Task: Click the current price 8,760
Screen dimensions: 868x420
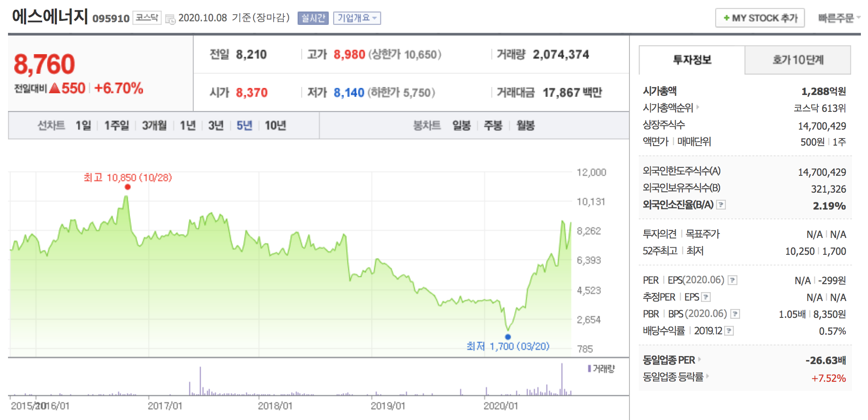Action: coord(44,64)
